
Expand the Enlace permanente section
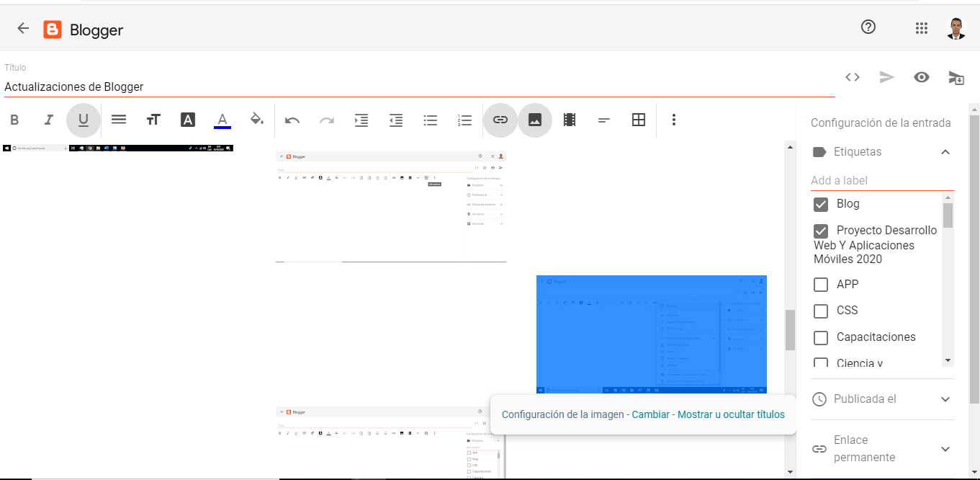945,449
